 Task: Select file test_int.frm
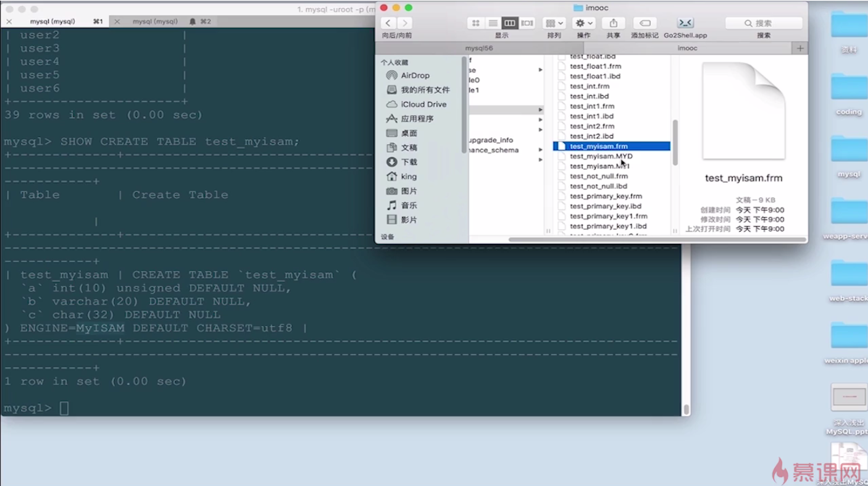coord(590,86)
